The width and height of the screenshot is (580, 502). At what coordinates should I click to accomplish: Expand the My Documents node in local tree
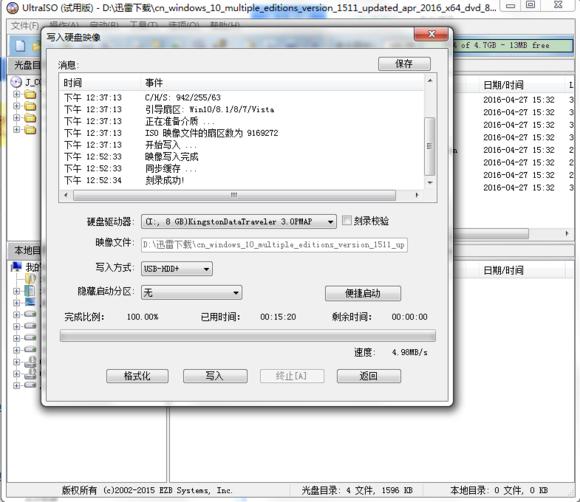pos(17,291)
